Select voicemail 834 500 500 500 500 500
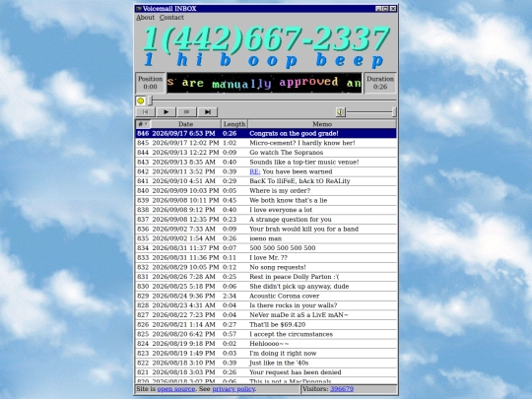The width and height of the screenshot is (532, 399). click(x=266, y=247)
